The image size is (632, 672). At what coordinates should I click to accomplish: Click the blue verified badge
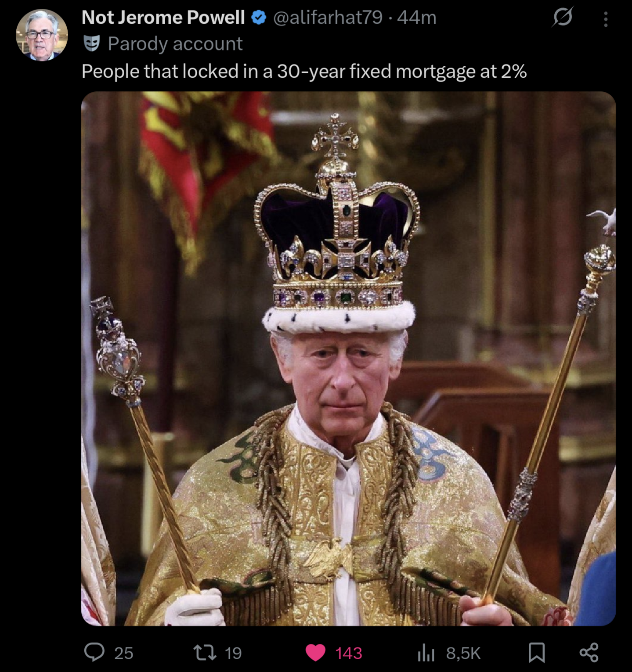(259, 18)
